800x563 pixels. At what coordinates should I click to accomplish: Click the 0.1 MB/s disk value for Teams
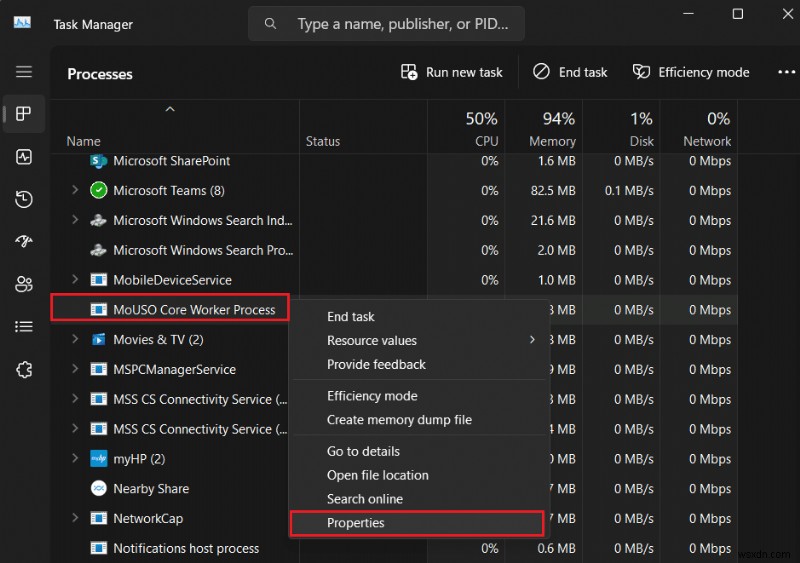[629, 190]
